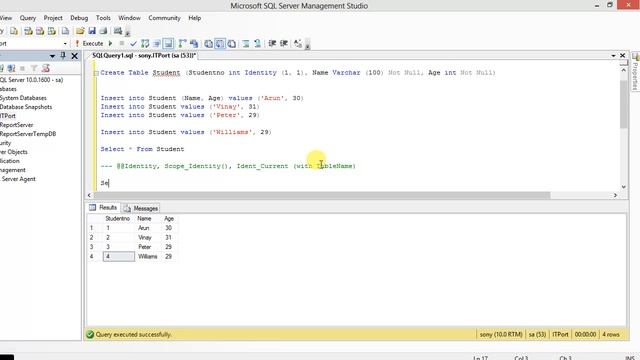Click the Analysis Services DMX Query icon
Image resolution: width=640 pixels, height=360 pixels.
click(40, 31)
